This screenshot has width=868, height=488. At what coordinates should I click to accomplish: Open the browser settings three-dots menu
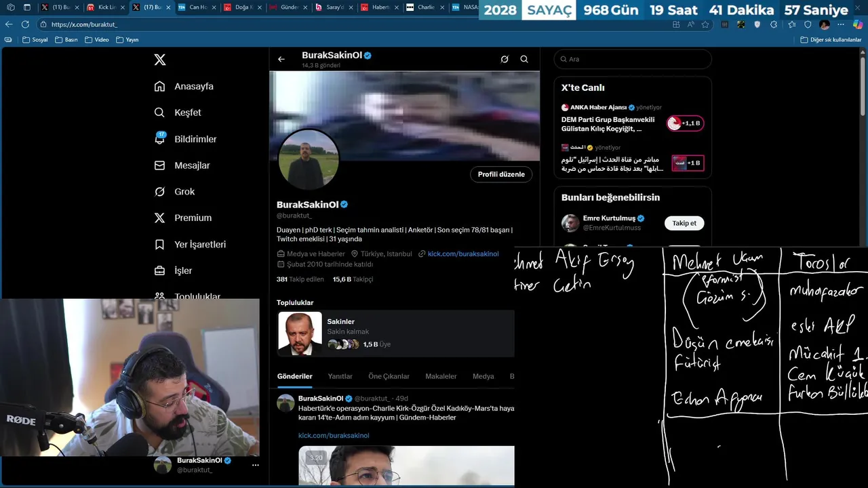(x=842, y=24)
